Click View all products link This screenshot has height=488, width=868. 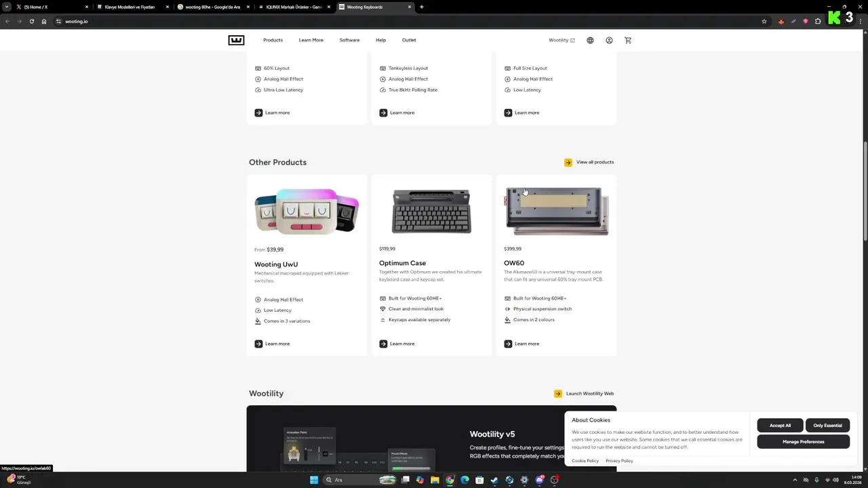[595, 162]
